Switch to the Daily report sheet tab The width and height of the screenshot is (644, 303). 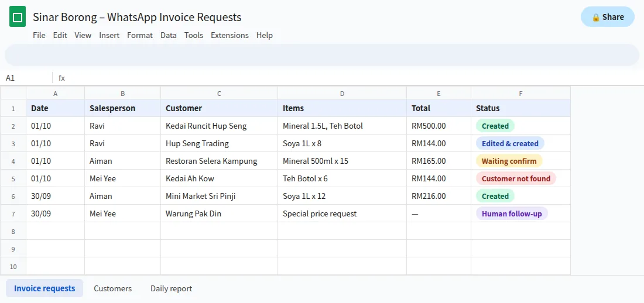(x=172, y=288)
